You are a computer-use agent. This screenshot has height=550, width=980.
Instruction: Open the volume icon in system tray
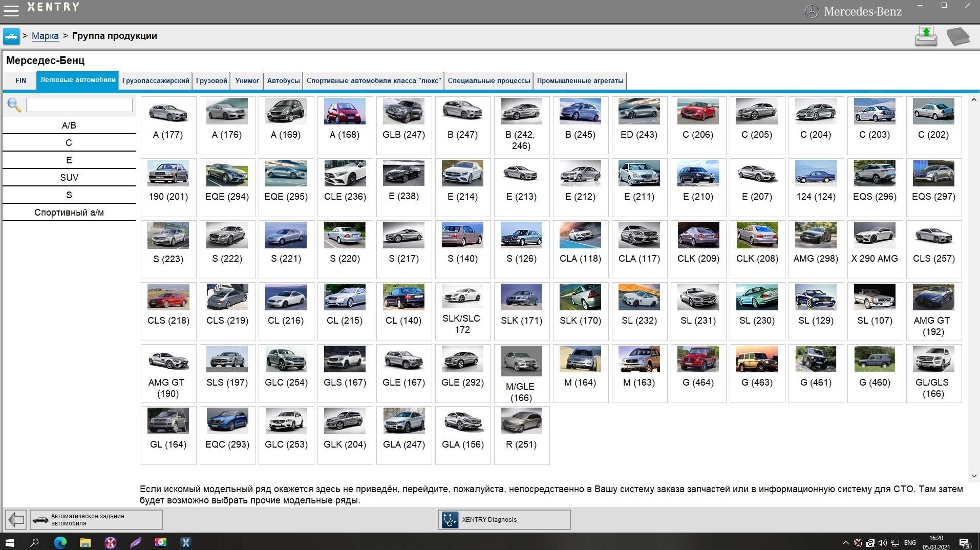(x=882, y=542)
